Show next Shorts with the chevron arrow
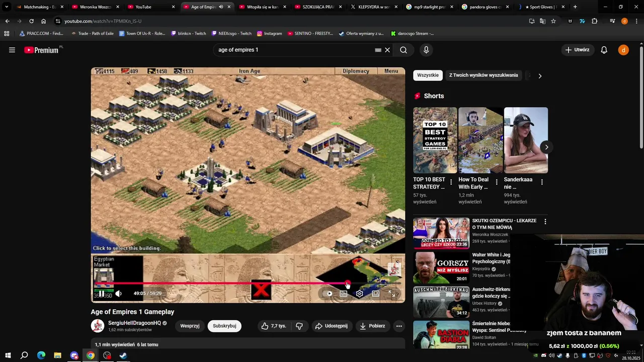The width and height of the screenshot is (644, 362). [x=546, y=147]
